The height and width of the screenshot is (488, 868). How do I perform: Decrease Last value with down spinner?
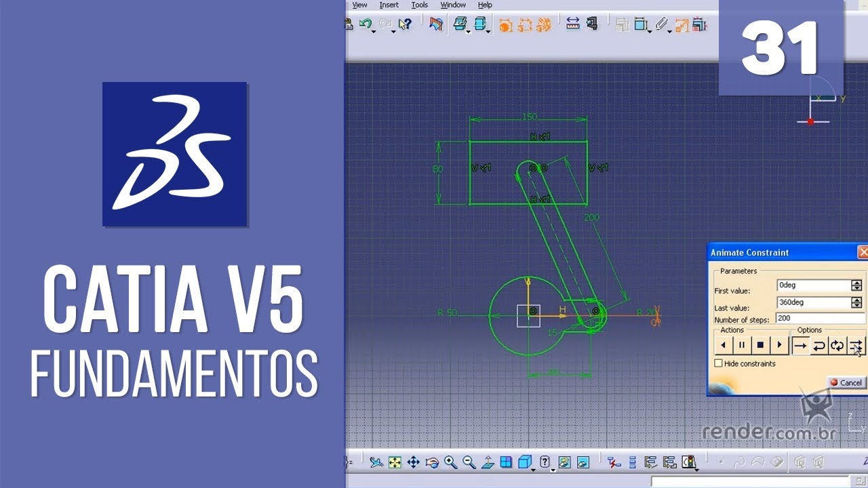[857, 306]
